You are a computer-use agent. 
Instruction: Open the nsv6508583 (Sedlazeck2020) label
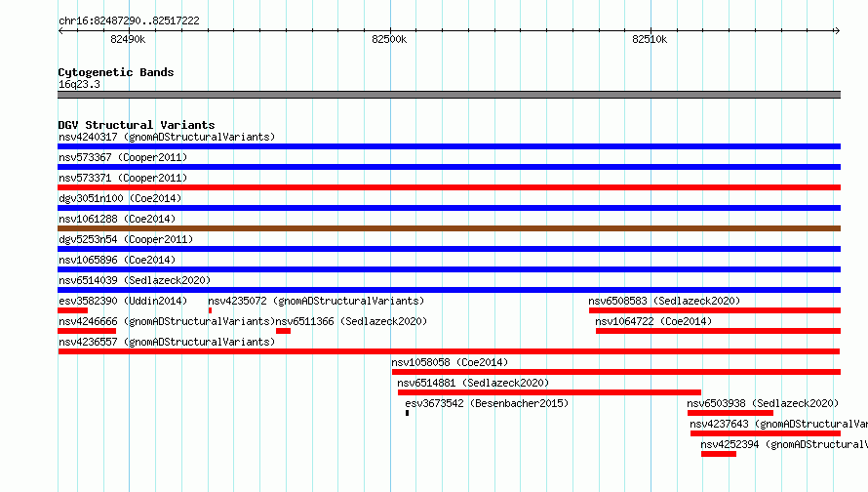[x=664, y=301]
